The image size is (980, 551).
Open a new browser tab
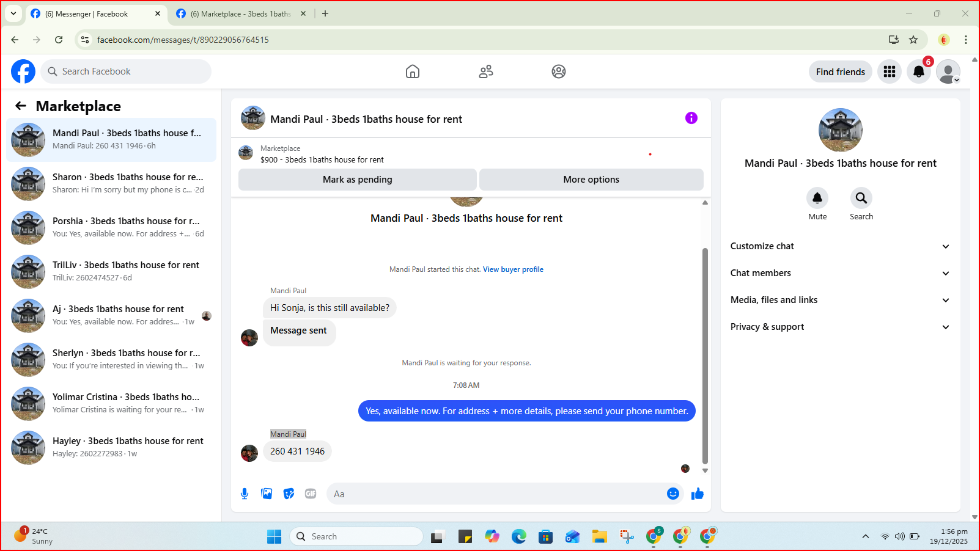(x=325, y=13)
